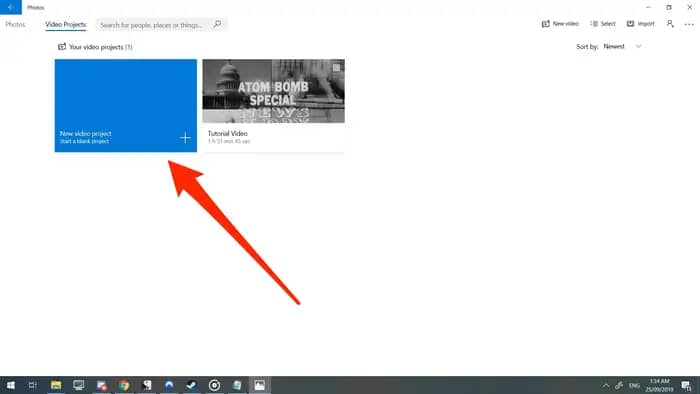Click the New video button
Screen dimensions: 700x394
[x=560, y=24]
